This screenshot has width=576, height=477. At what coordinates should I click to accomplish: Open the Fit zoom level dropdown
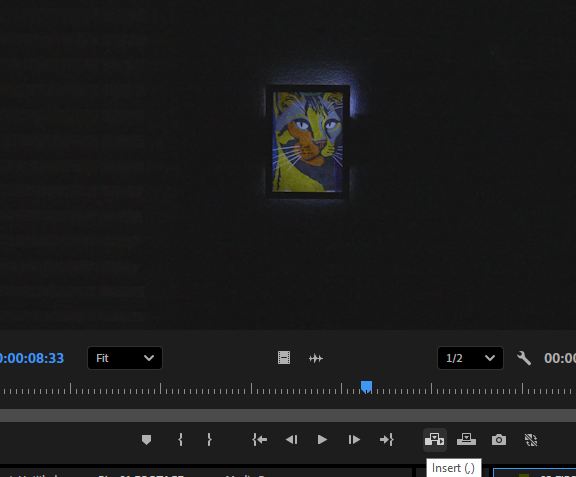(125, 358)
